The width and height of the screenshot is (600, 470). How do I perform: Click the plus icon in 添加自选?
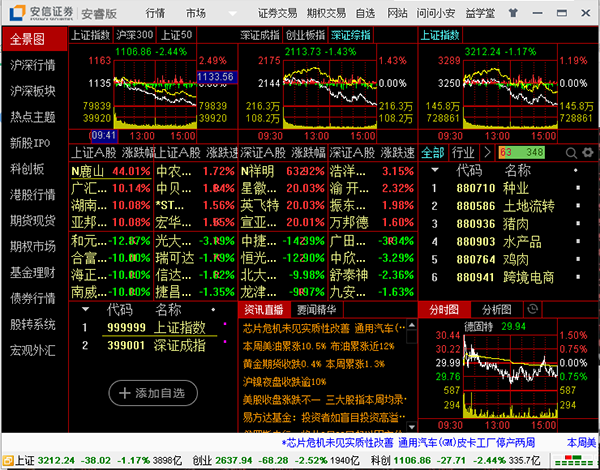(x=124, y=393)
